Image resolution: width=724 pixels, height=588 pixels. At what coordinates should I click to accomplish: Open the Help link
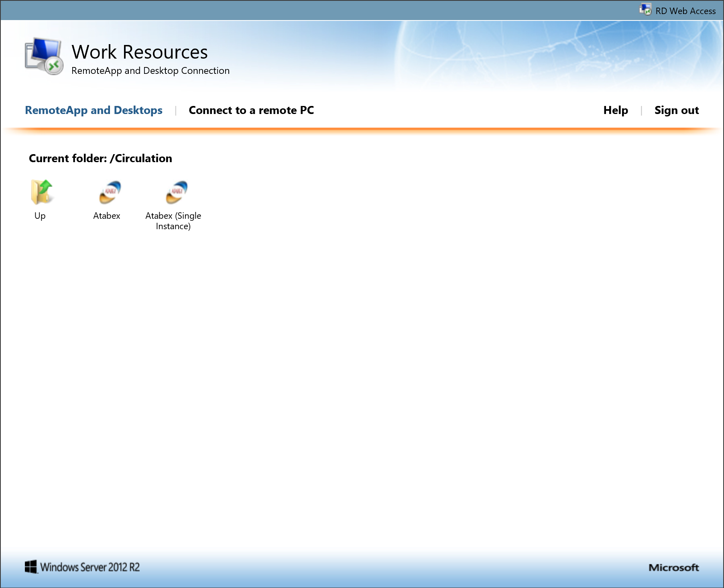[x=615, y=110]
